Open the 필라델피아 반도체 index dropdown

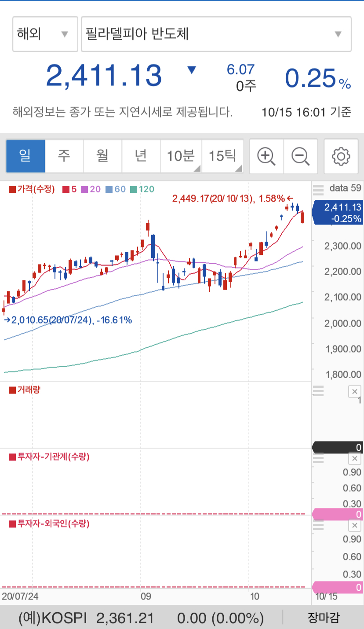click(x=216, y=34)
